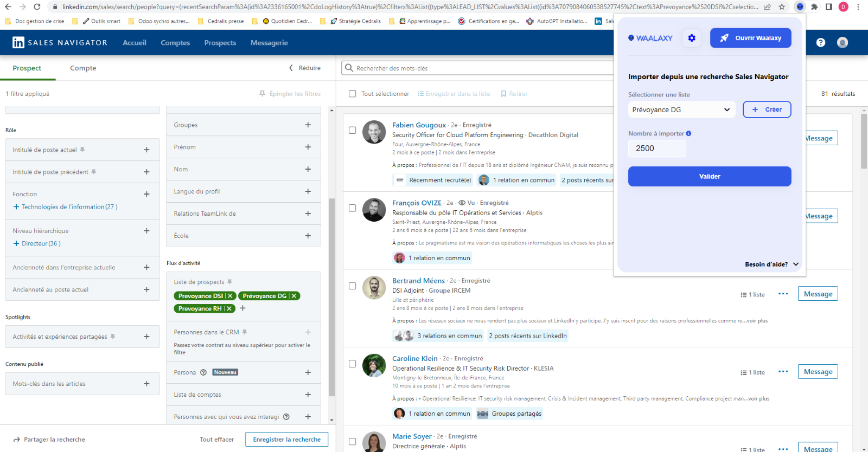
Task: Click Persona help question mark icon
Action: coord(203,372)
